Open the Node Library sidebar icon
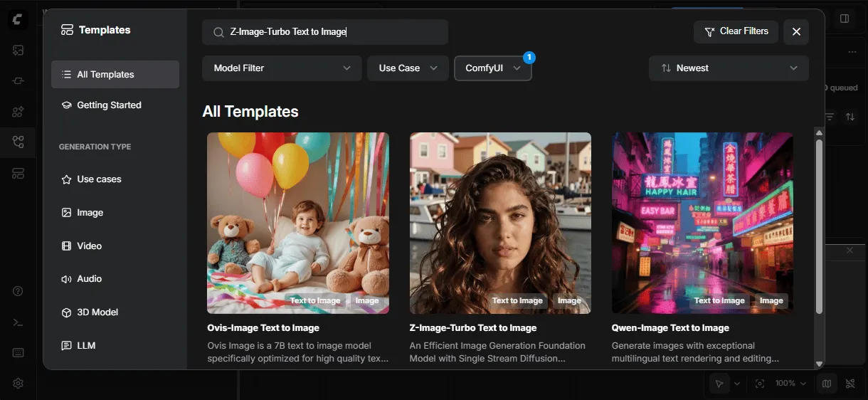This screenshot has width=868, height=400. click(18, 80)
